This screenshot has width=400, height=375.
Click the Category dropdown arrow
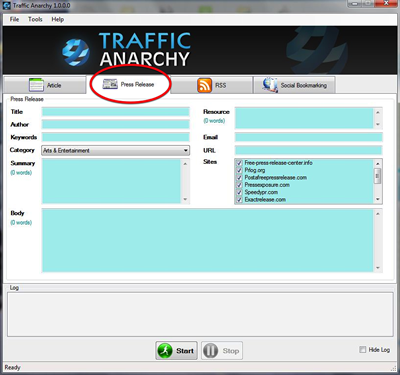coord(186,151)
